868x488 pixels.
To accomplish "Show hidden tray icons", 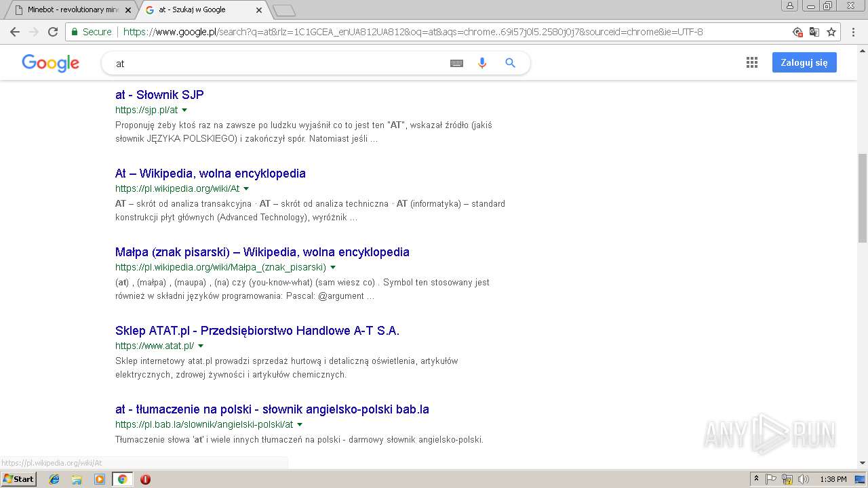I will coord(756,479).
